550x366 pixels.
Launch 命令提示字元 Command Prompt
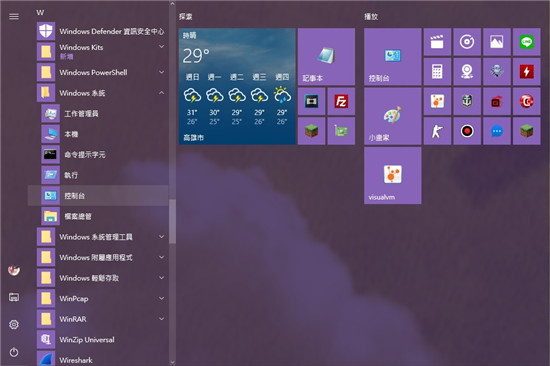click(98, 154)
